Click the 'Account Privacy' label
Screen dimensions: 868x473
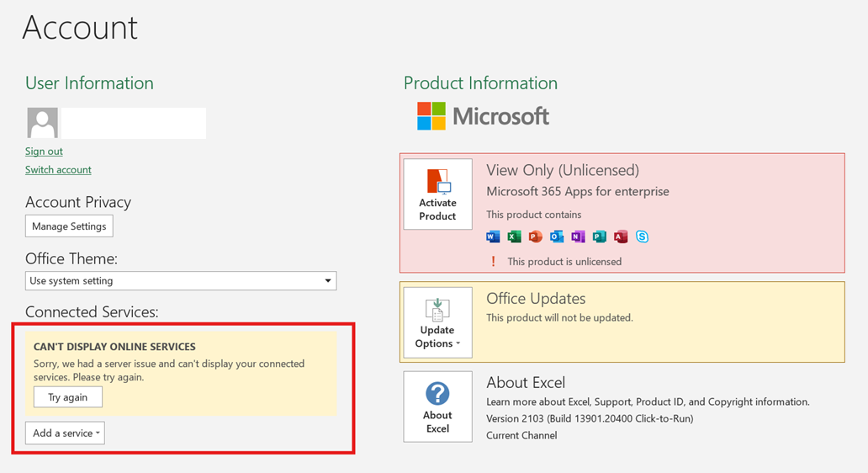tap(78, 202)
